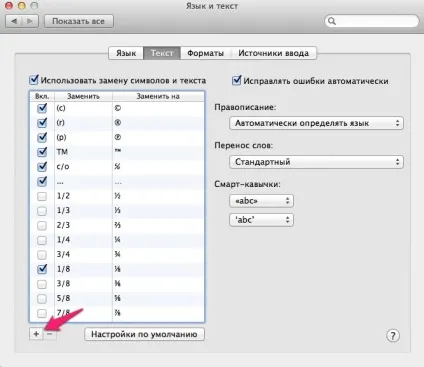Click the © replacement symbol cell
Screen dimensions: 424x367
[118, 108]
